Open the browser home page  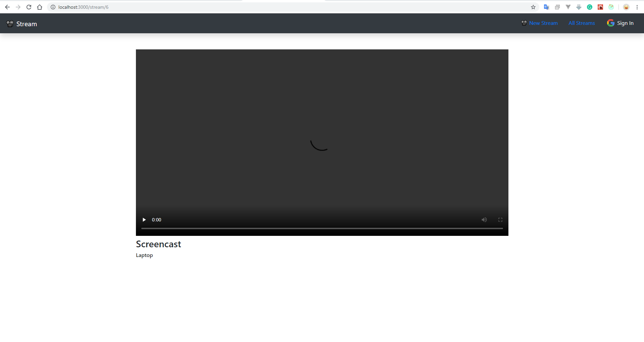pyautogui.click(x=40, y=7)
